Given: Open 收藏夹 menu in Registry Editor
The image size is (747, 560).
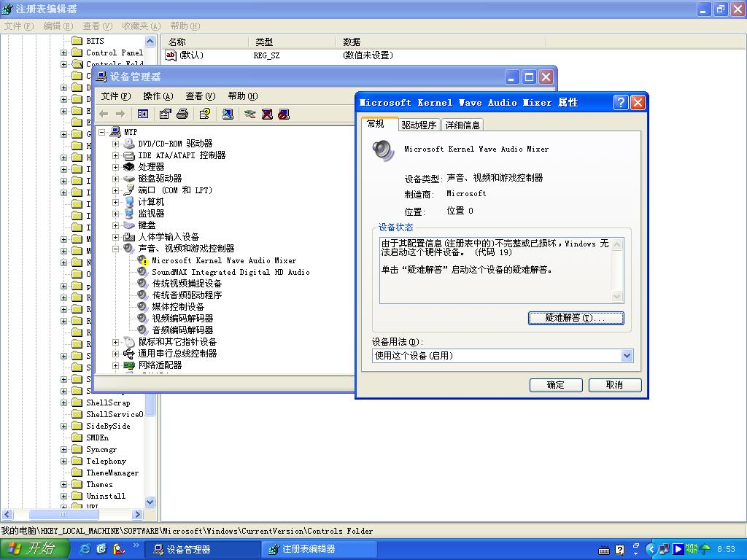Looking at the screenshot, I should point(141,26).
